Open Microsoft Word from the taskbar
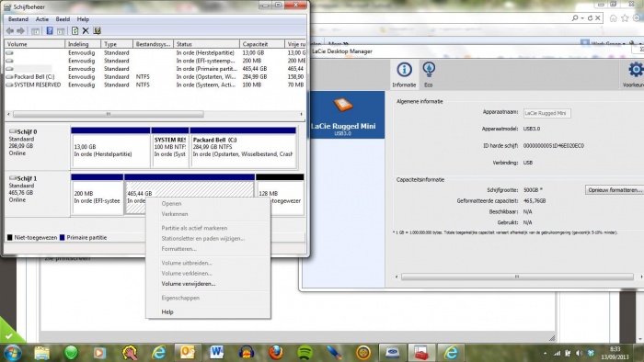The image size is (644, 362). coord(216,352)
